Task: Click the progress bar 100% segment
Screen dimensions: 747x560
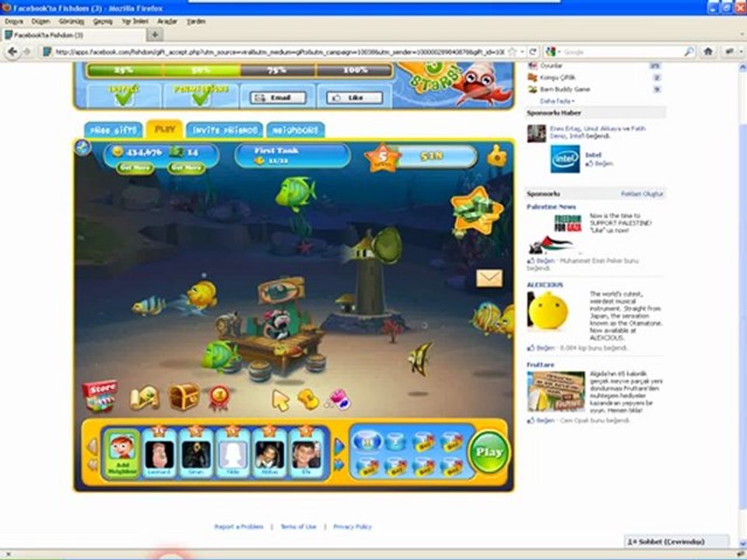Action: (354, 71)
